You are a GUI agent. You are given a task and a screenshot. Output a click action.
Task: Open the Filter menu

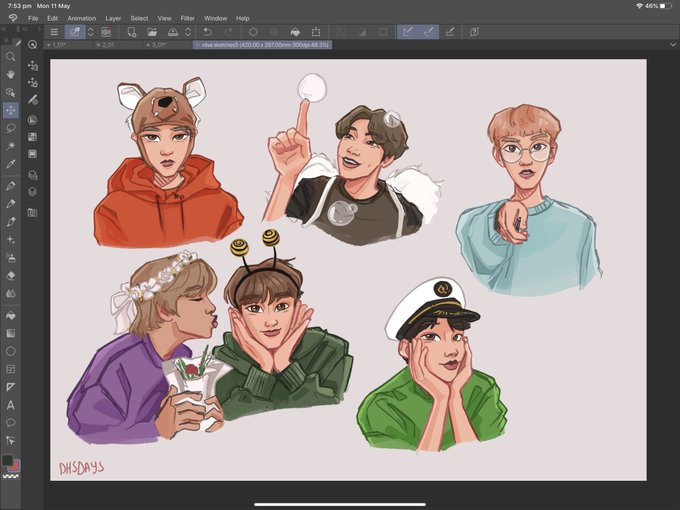point(187,19)
